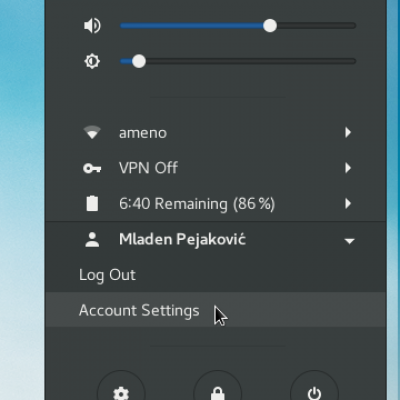Click the brightness sun icon
The height and width of the screenshot is (400, 400).
click(x=92, y=61)
